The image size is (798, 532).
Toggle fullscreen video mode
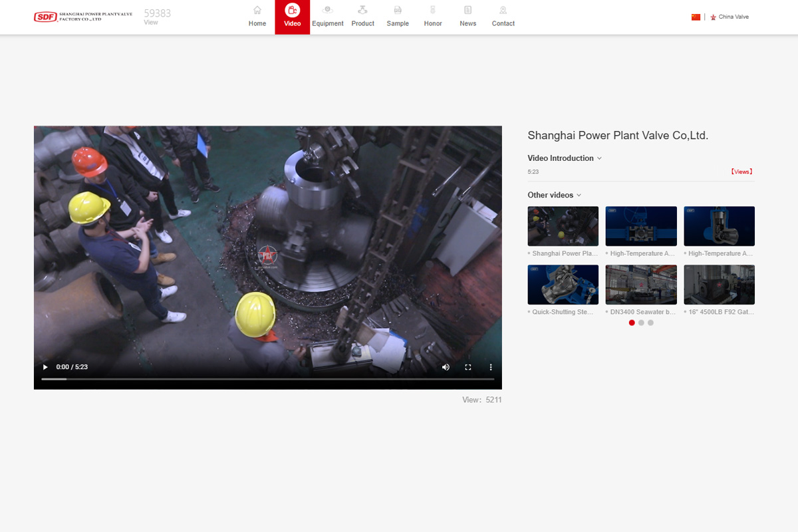point(468,367)
